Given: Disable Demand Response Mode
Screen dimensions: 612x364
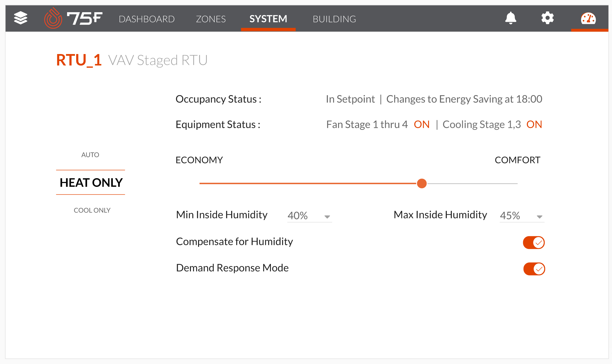Looking at the screenshot, I should 534,269.
